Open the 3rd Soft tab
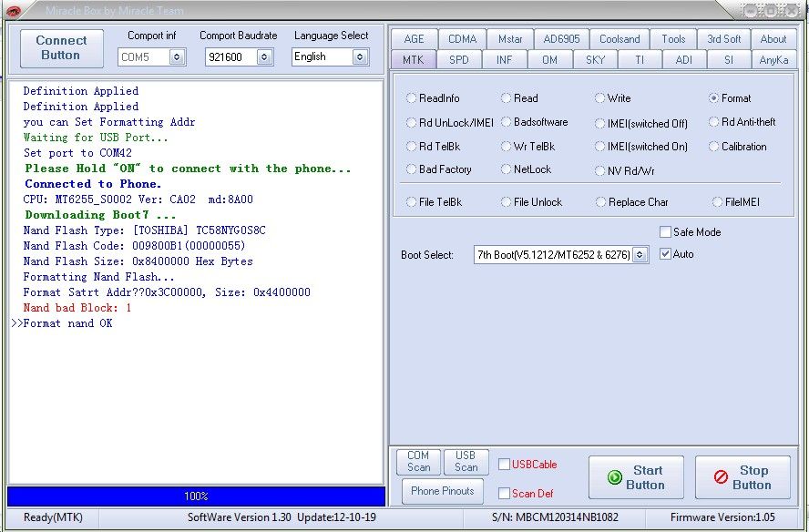Screen dimensions: 809x532 (724, 38)
